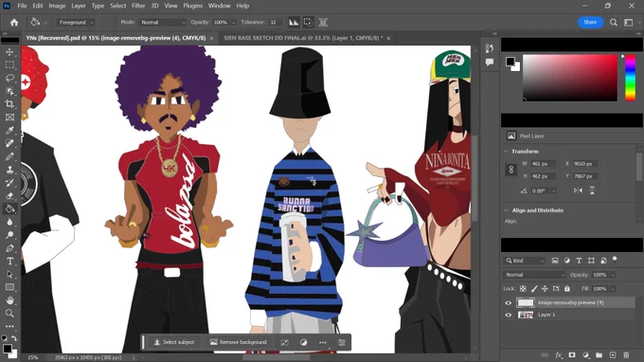Image resolution: width=644 pixels, height=362 pixels.
Task: Select the Object Selection tool
Action: pos(9,91)
